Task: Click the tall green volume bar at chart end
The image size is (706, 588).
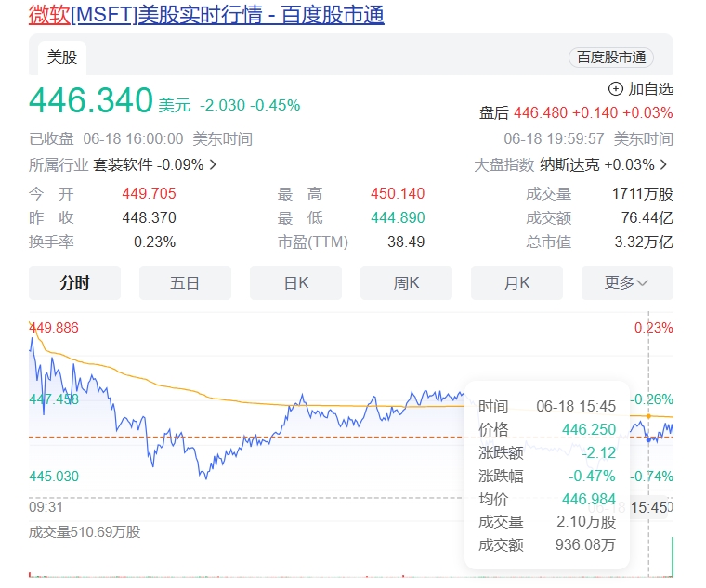Action: pyautogui.click(x=673, y=556)
